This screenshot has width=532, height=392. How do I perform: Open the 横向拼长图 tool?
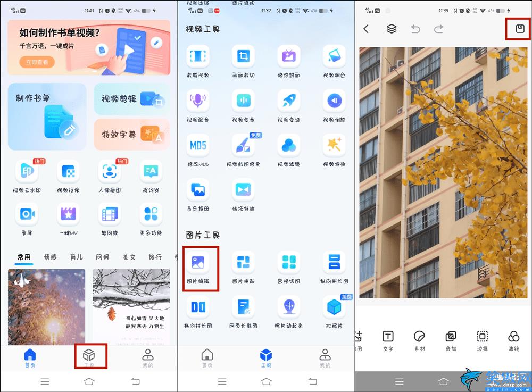pyautogui.click(x=198, y=312)
